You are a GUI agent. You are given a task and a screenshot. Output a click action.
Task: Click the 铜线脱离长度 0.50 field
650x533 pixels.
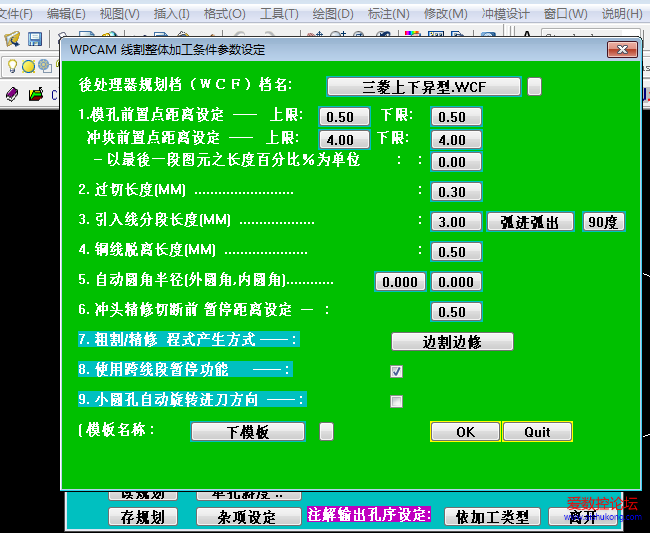[456, 252]
